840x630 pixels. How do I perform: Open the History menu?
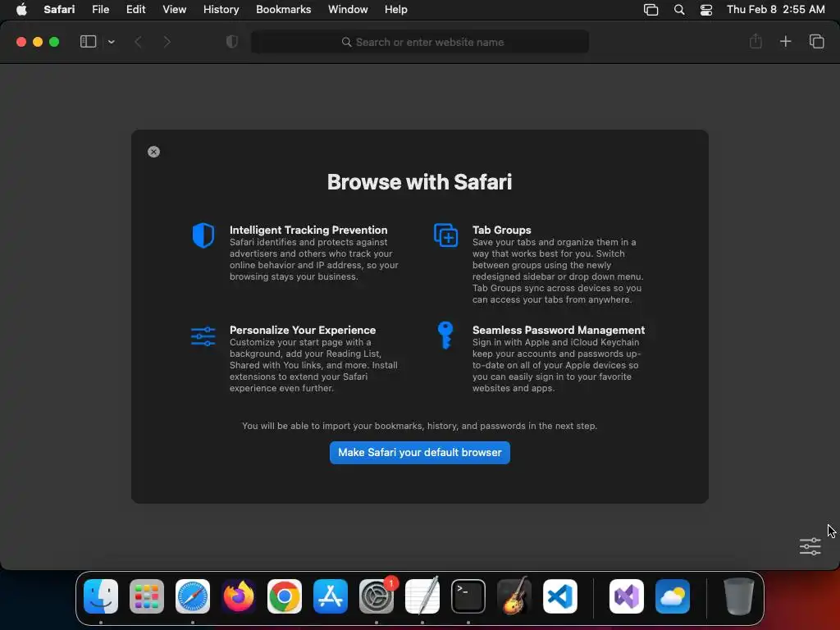pyautogui.click(x=221, y=9)
